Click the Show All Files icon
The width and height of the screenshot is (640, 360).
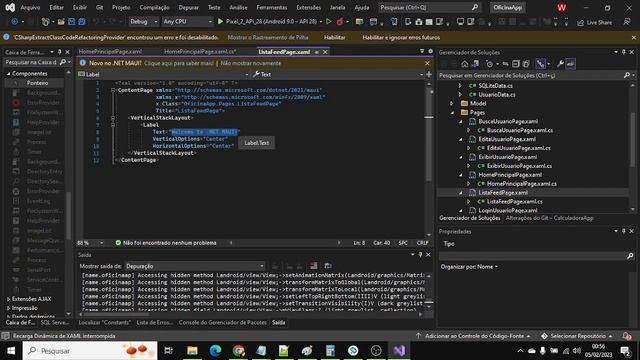click(526, 64)
